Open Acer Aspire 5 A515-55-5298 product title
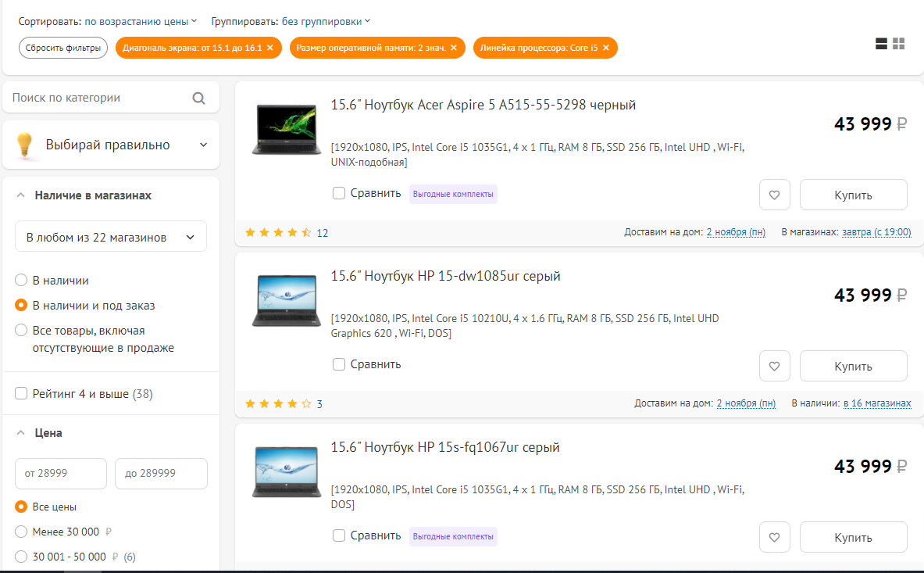The image size is (924, 573). [x=483, y=105]
